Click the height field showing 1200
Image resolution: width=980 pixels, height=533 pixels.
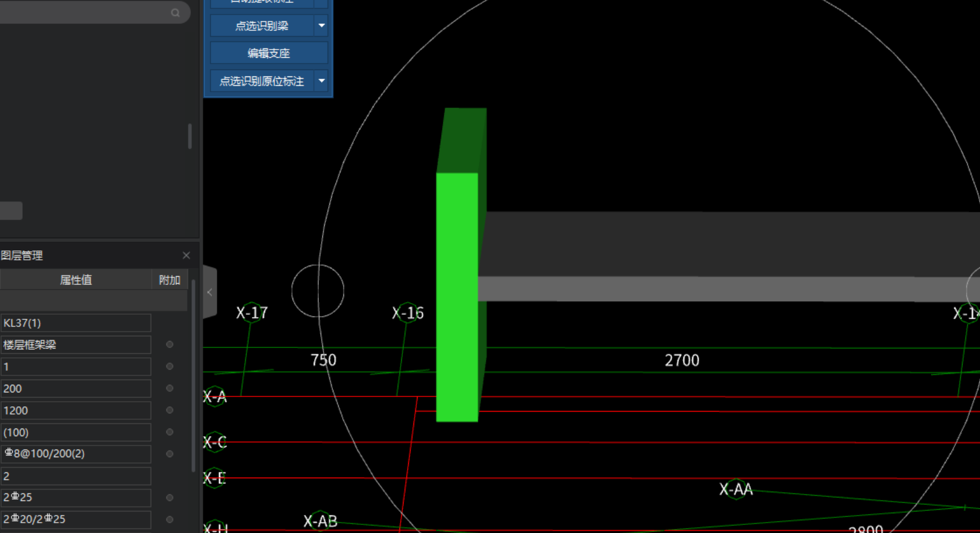(x=76, y=410)
